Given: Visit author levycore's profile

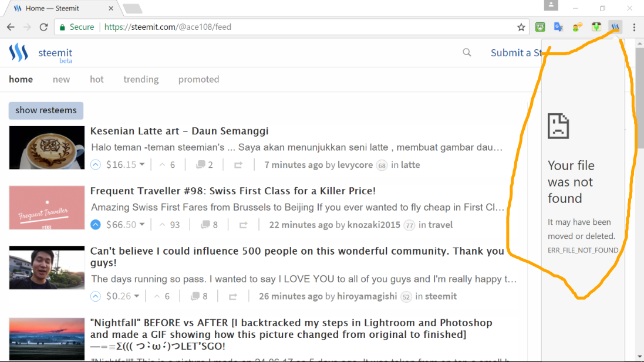Looking at the screenshot, I should click(355, 165).
